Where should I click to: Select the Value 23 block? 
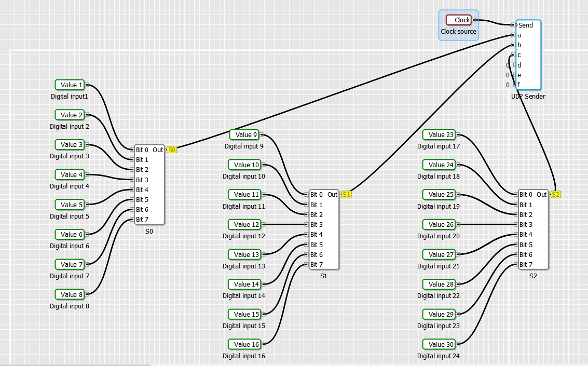tap(439, 134)
